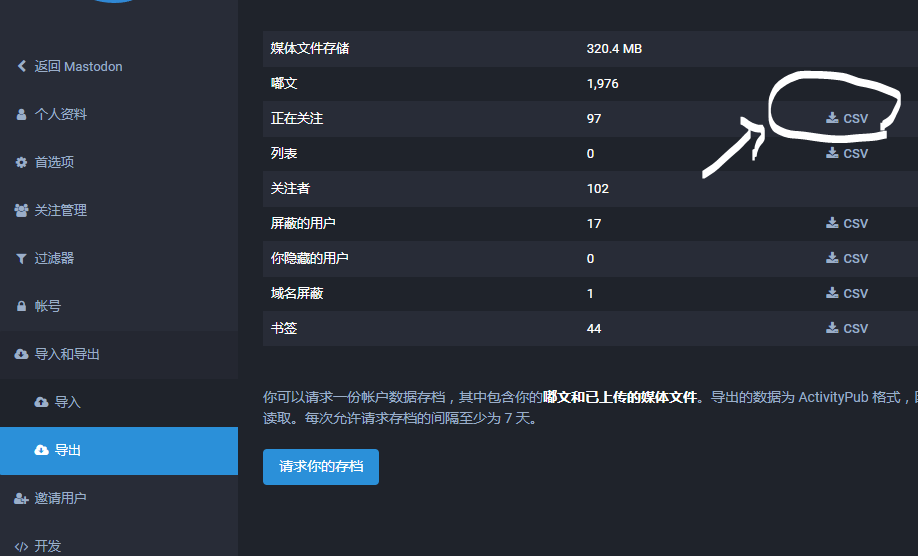Click the code icon for 开发
Screen dimensions: 918x556
point(21,546)
